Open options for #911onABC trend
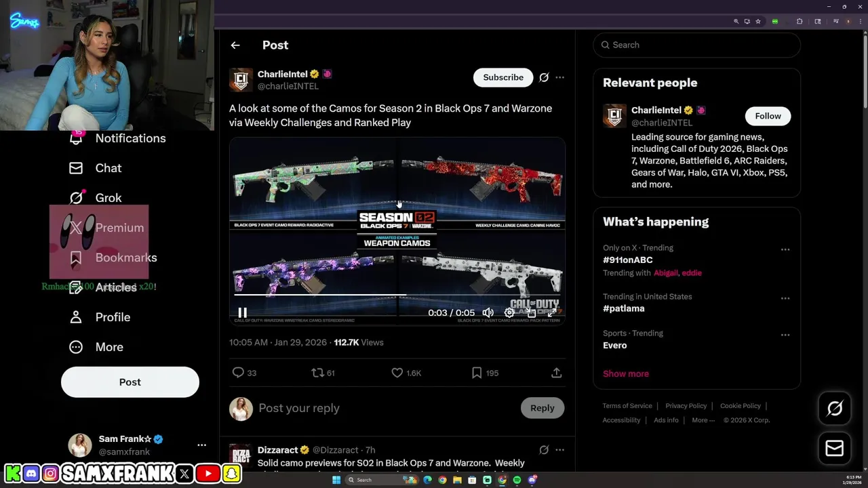The image size is (868, 488). [785, 249]
